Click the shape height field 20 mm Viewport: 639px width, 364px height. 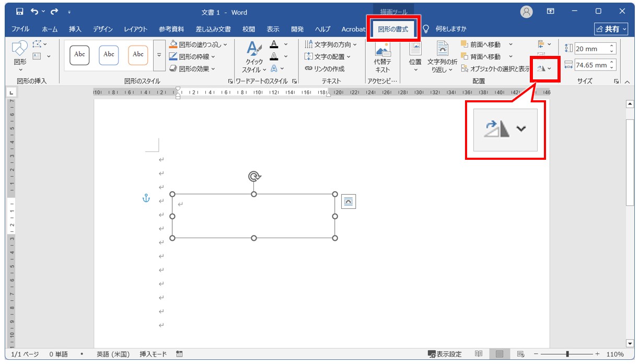pyautogui.click(x=591, y=49)
